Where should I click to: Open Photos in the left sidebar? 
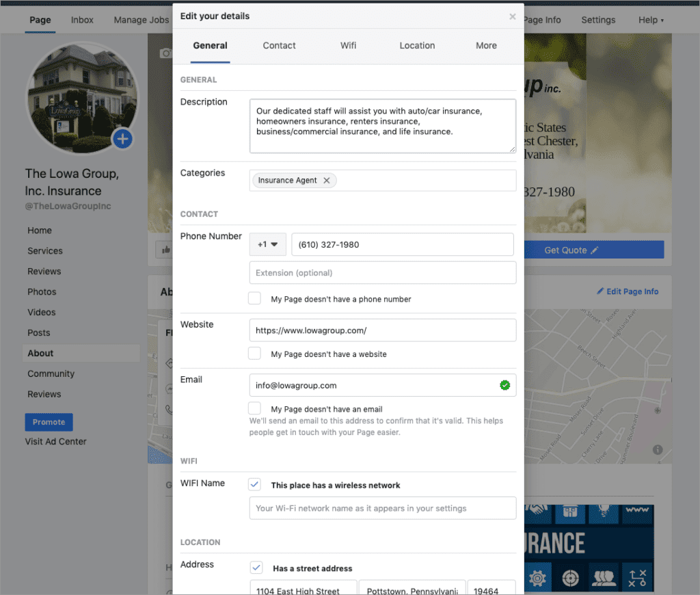[42, 292]
